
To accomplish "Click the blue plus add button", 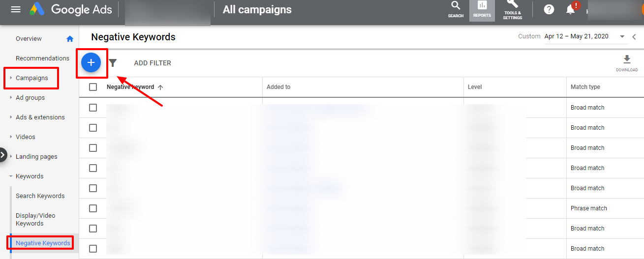I will pyautogui.click(x=91, y=63).
